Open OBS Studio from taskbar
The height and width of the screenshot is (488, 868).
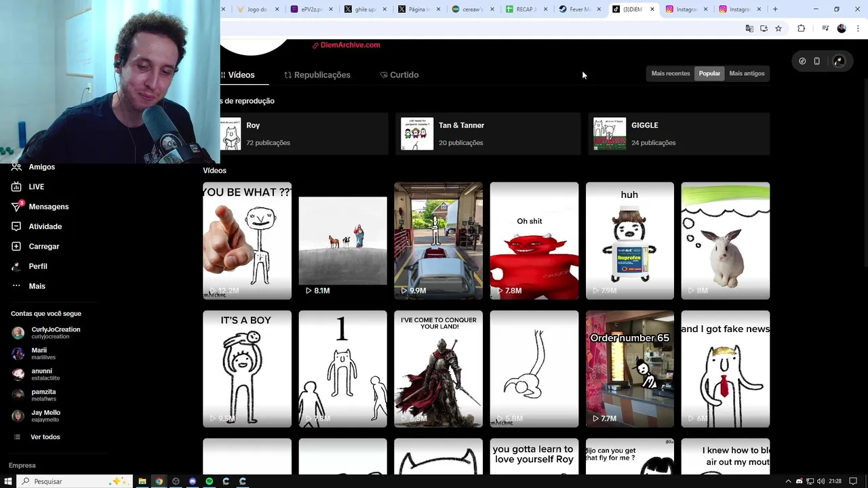pyautogui.click(x=176, y=481)
